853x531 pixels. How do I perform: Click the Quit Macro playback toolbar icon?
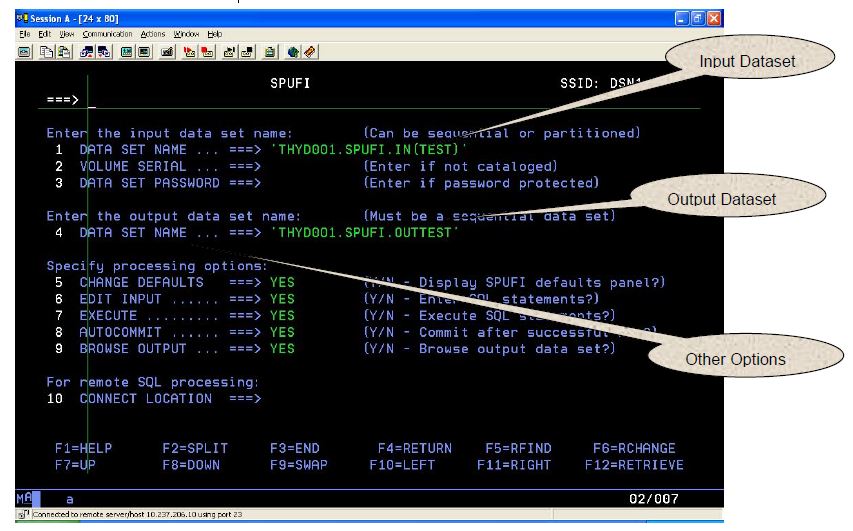tap(247, 52)
